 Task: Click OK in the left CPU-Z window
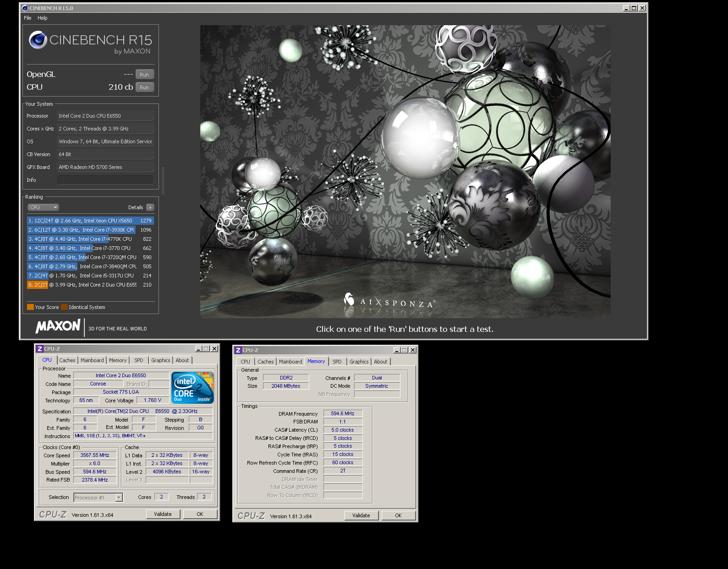(x=200, y=514)
